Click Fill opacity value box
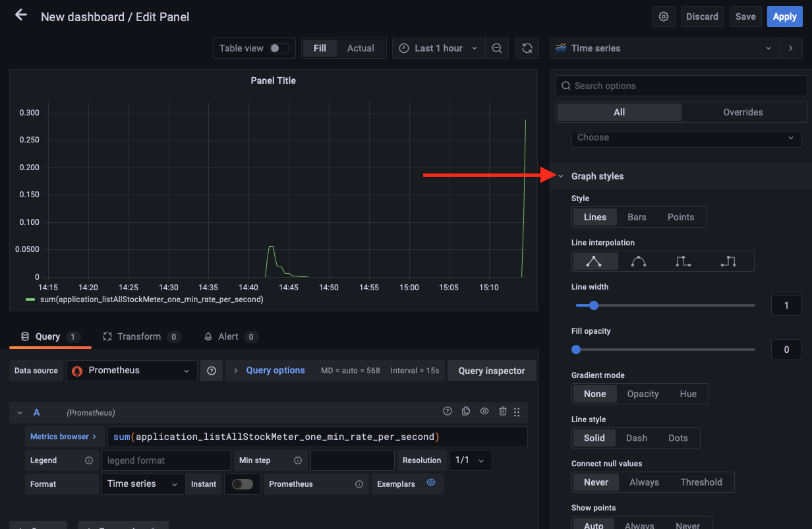The height and width of the screenshot is (529, 812). [x=786, y=350]
